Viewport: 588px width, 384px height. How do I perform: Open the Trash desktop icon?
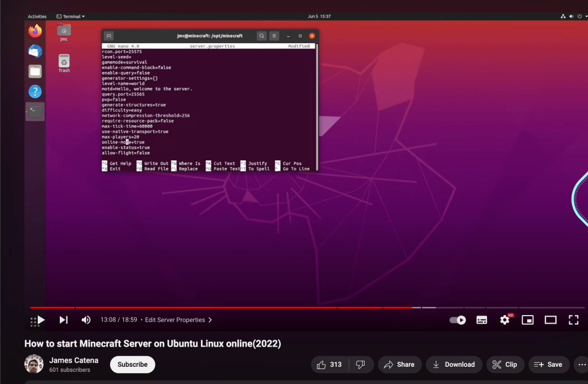(x=64, y=63)
